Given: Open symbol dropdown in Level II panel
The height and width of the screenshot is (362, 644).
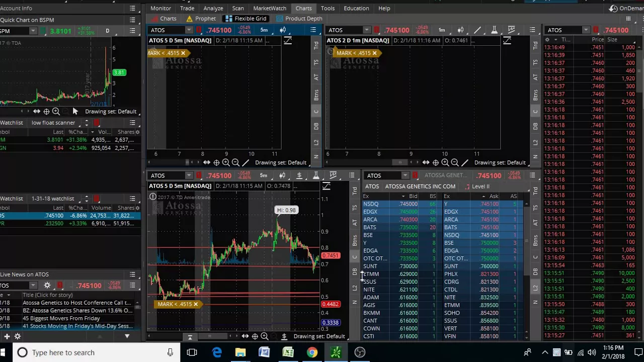Looking at the screenshot, I should click(x=405, y=175).
